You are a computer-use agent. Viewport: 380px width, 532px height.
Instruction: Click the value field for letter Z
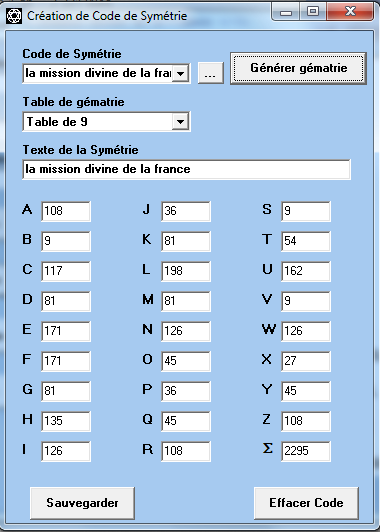pyautogui.click(x=306, y=421)
